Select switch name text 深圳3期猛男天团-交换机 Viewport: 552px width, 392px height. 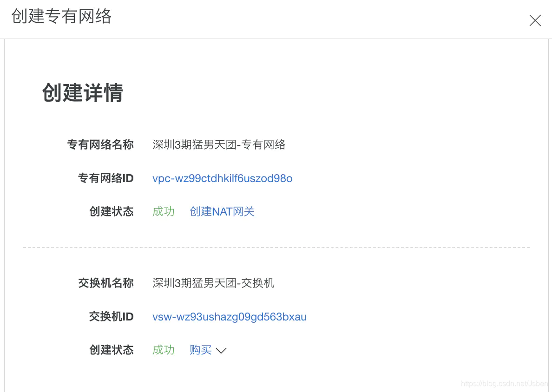[213, 283]
